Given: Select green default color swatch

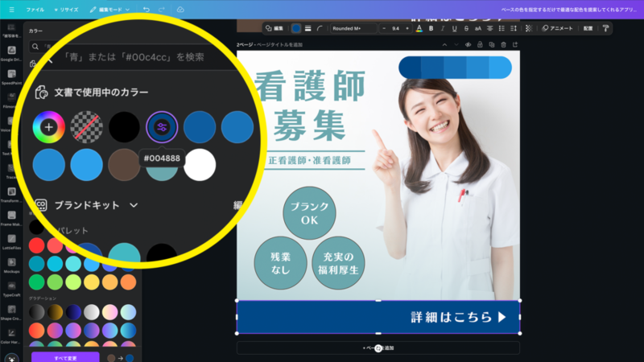Looking at the screenshot, I should [36, 282].
